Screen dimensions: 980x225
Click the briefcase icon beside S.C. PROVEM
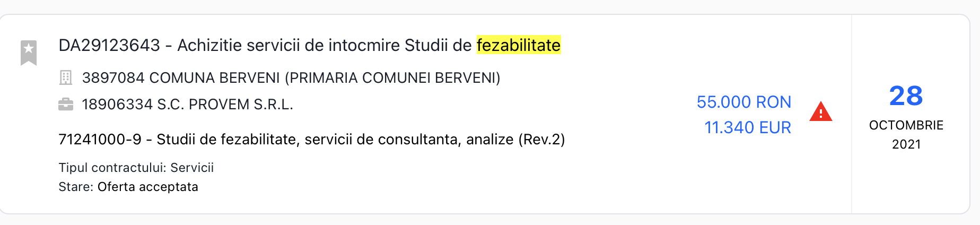click(x=66, y=104)
